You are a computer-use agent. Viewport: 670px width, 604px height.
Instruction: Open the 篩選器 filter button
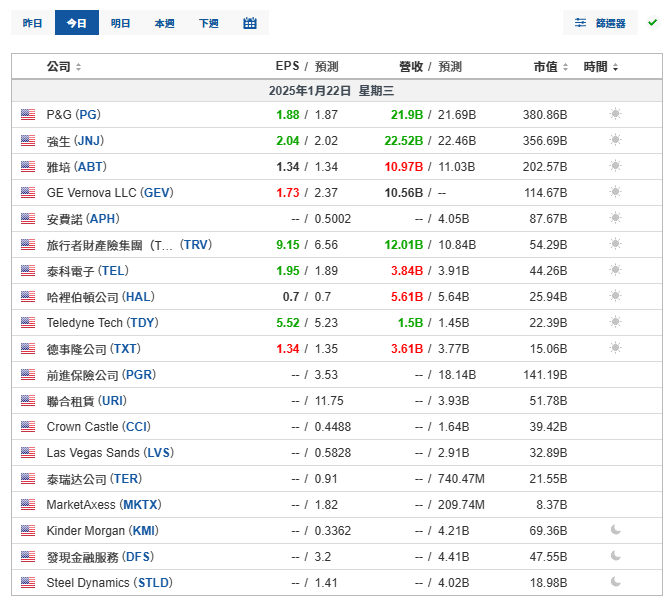600,23
